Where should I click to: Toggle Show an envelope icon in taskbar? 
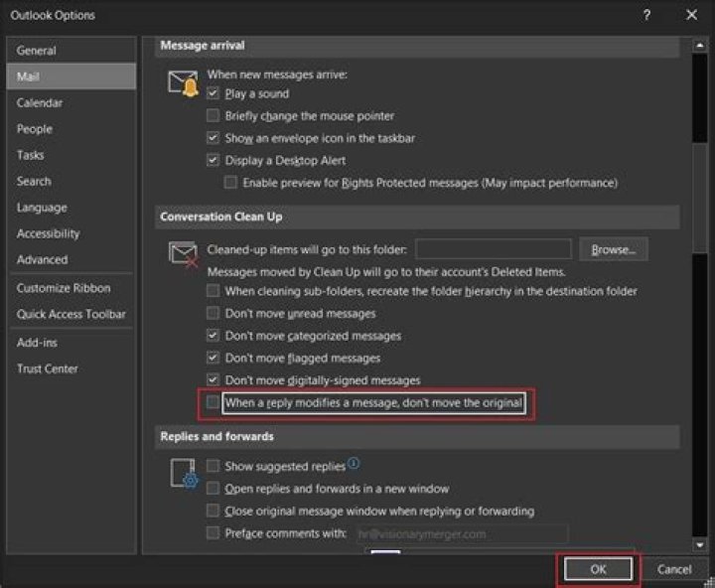[213, 138]
